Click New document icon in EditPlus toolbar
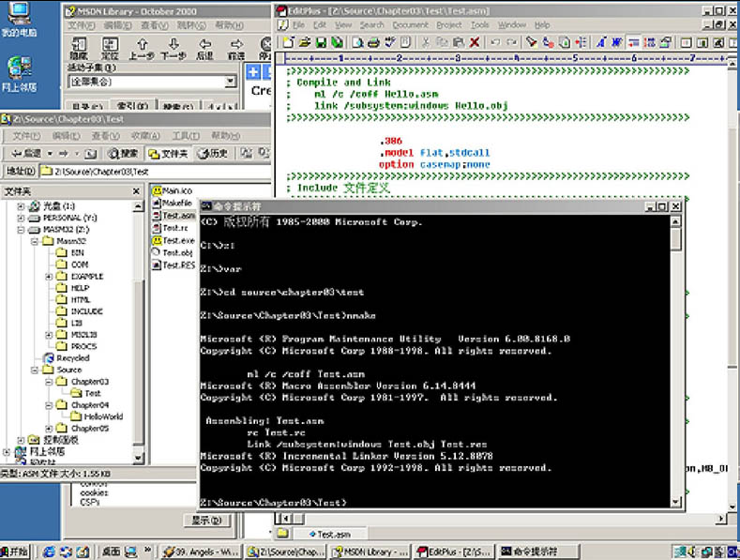 [x=288, y=42]
